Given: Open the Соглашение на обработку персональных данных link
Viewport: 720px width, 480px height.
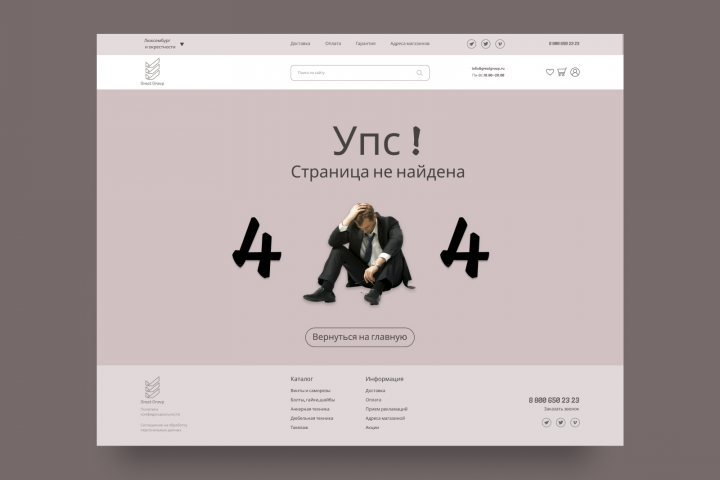Looking at the screenshot, I should [x=164, y=427].
